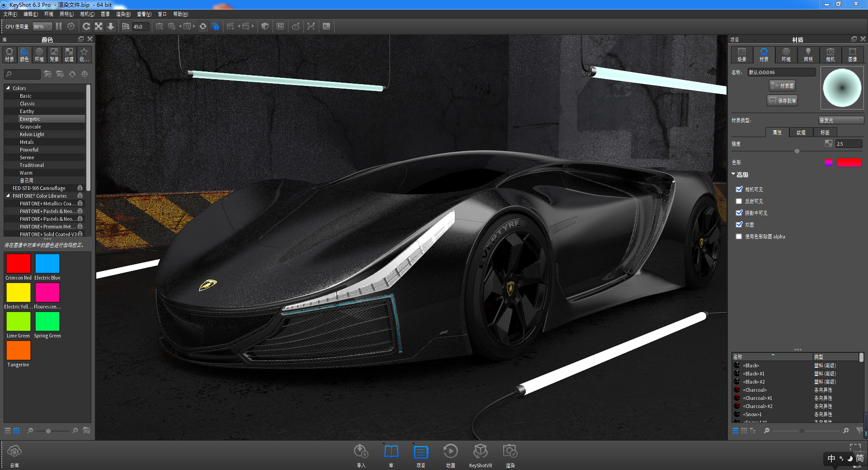Disable the 双面 option

pyautogui.click(x=739, y=224)
